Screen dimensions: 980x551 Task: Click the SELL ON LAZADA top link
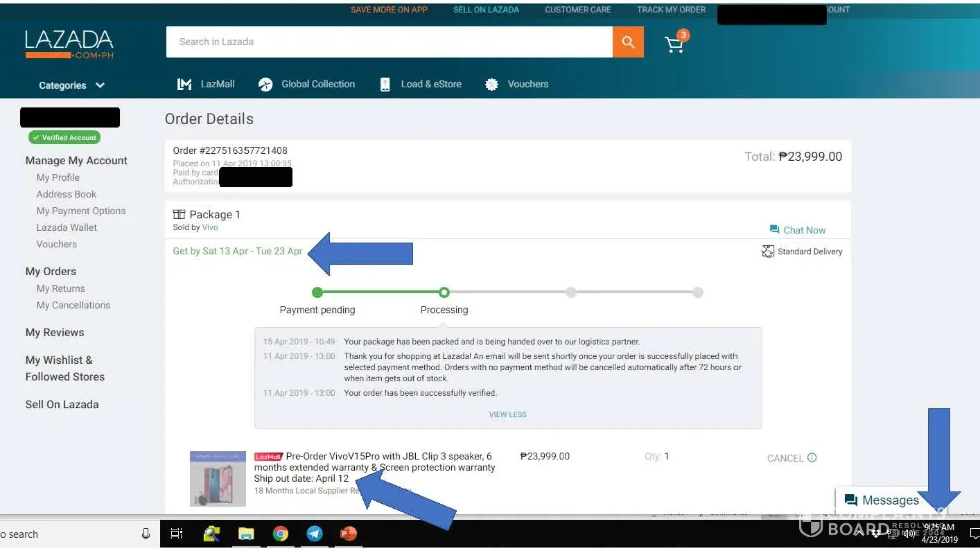pyautogui.click(x=486, y=10)
